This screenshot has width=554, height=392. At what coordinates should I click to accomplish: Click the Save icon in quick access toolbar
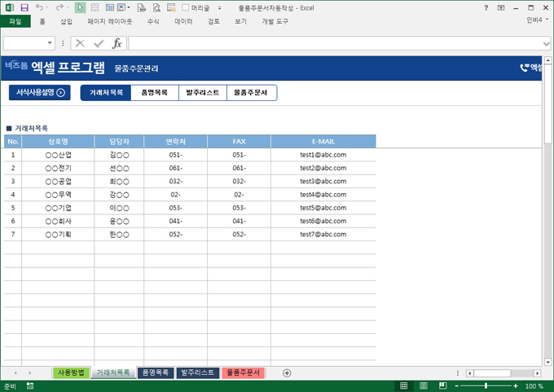[x=24, y=7]
